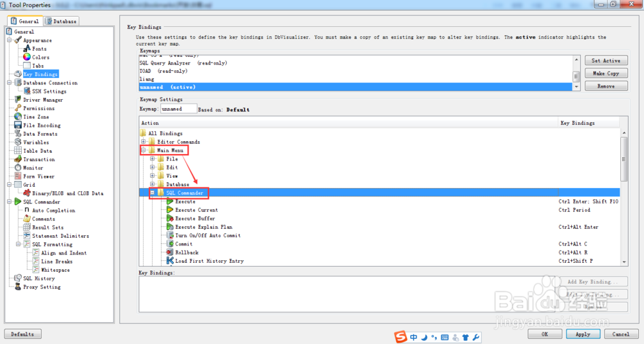This screenshot has width=644, height=344.
Task: Click the Colors palette icon
Action: point(26,57)
